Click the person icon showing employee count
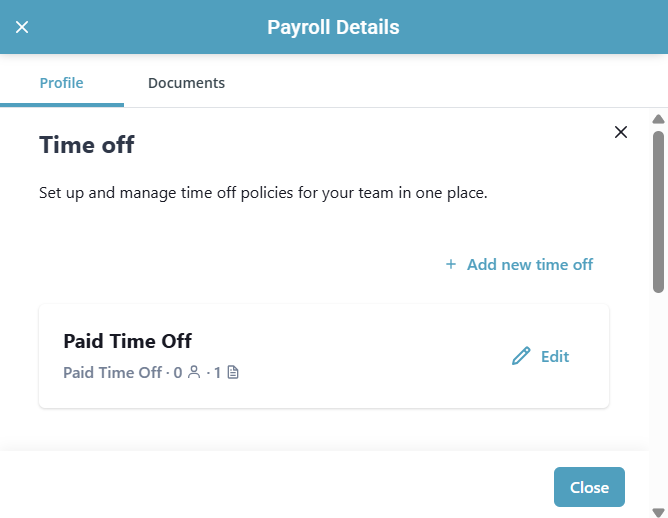This screenshot has height=518, width=668. tap(194, 373)
